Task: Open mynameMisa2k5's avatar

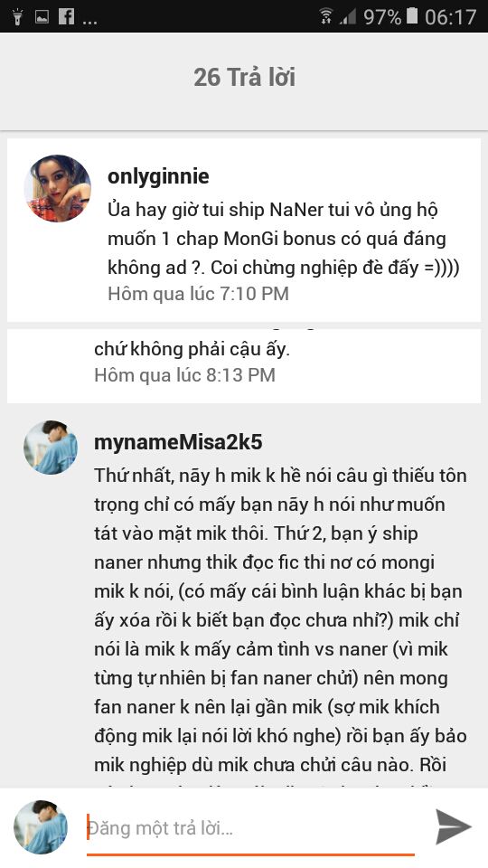Action: (x=51, y=448)
